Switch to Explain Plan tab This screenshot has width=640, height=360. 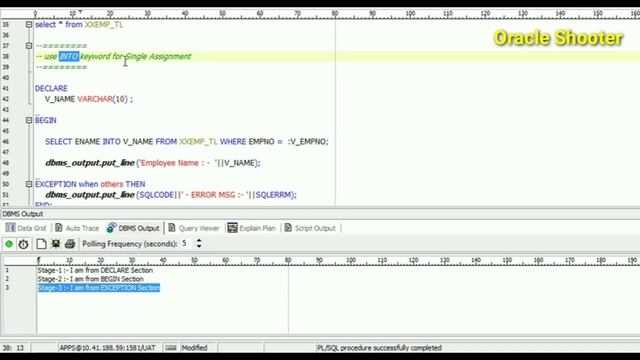pyautogui.click(x=251, y=228)
